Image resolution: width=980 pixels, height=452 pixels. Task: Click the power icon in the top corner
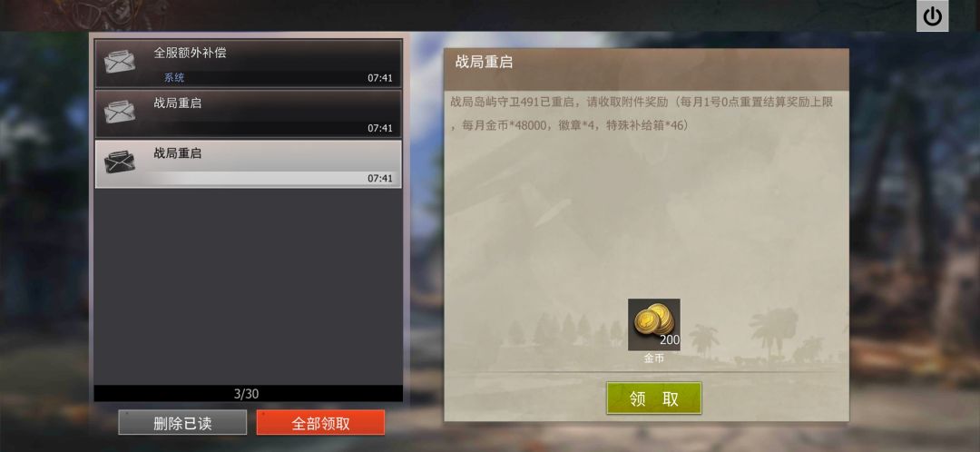click(x=932, y=16)
